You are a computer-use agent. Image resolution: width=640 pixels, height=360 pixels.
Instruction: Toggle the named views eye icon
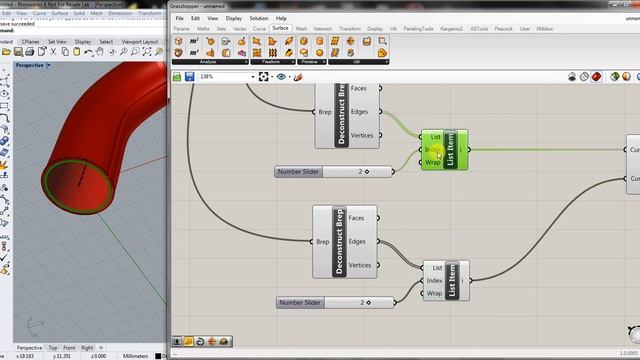coord(281,77)
